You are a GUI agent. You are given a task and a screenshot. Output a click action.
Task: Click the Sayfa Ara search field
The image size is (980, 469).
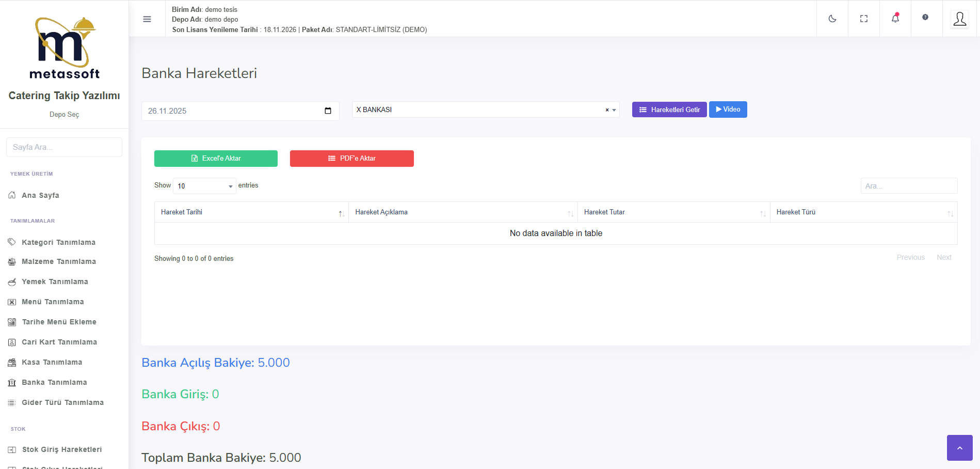coord(64,147)
